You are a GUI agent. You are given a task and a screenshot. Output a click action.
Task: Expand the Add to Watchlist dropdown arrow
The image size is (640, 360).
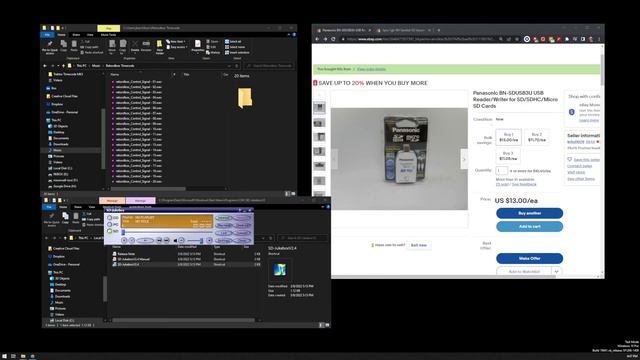click(556, 271)
